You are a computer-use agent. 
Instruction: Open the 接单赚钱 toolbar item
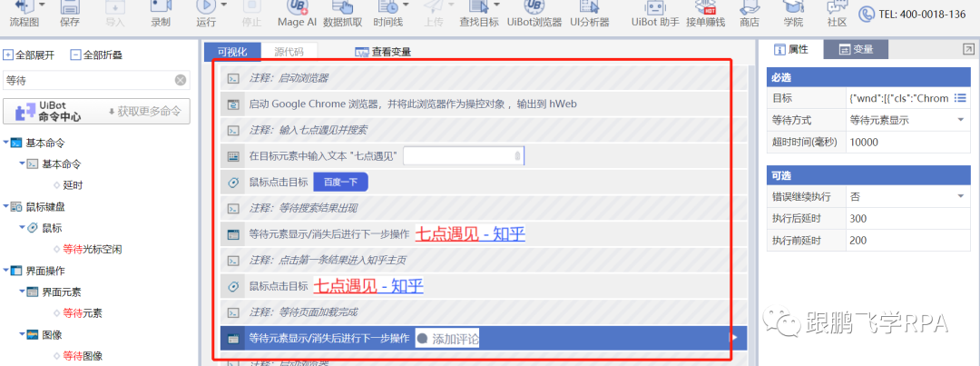[706, 14]
